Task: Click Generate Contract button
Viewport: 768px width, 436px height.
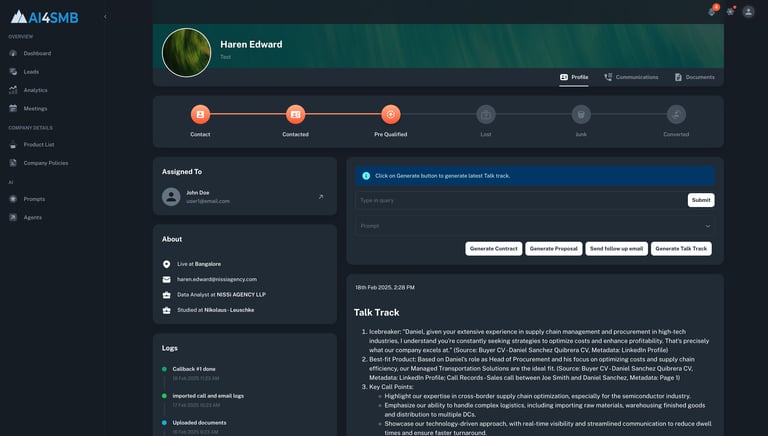Action: coord(494,248)
